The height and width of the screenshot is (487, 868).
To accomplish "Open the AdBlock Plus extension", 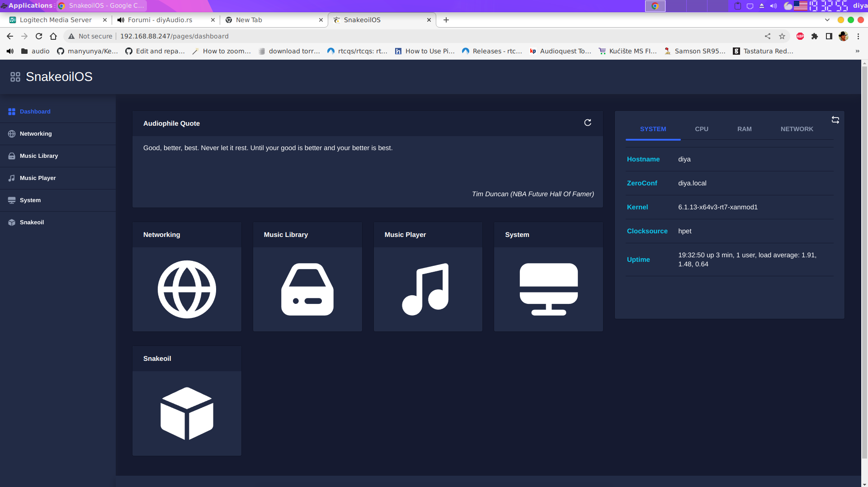I will tap(800, 36).
